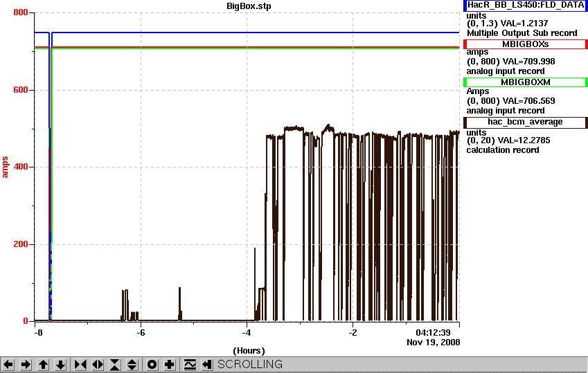The width and height of the screenshot is (588, 373).
Task: Click the -6 tick on the time axis
Action: (141, 333)
